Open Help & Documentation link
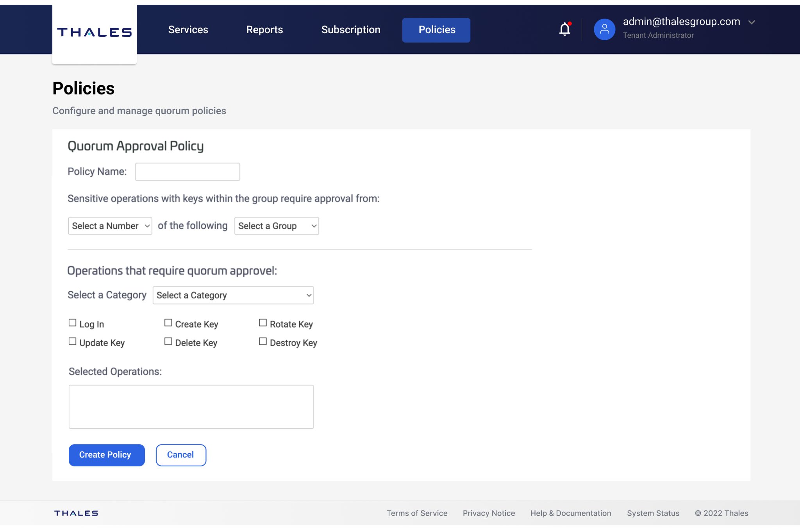Image resolution: width=800 pixels, height=532 pixels. 571,513
